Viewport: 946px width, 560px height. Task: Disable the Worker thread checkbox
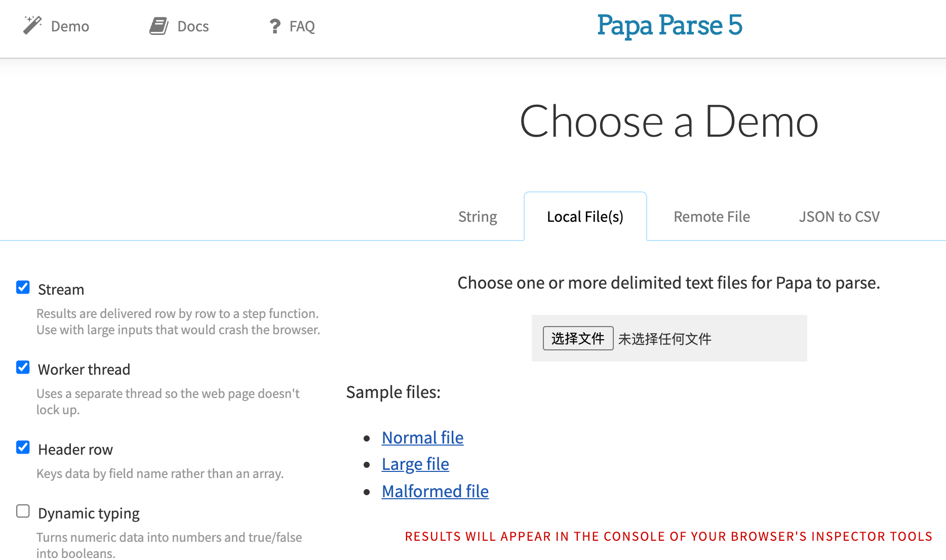click(23, 368)
